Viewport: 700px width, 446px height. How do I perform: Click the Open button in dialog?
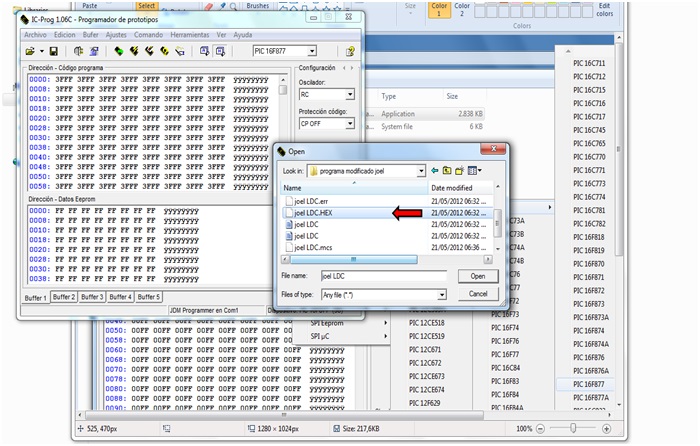pos(477,275)
